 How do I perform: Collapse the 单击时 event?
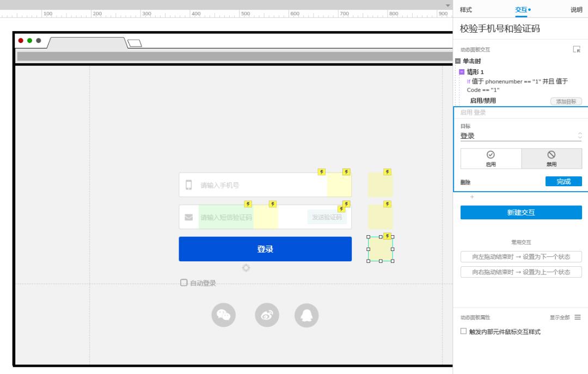[x=458, y=61]
